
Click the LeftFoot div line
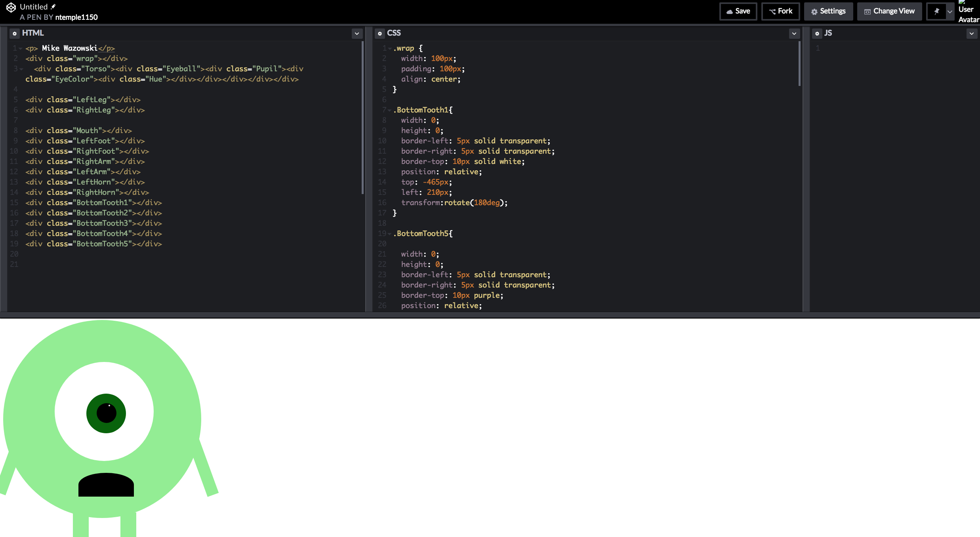[85, 141]
